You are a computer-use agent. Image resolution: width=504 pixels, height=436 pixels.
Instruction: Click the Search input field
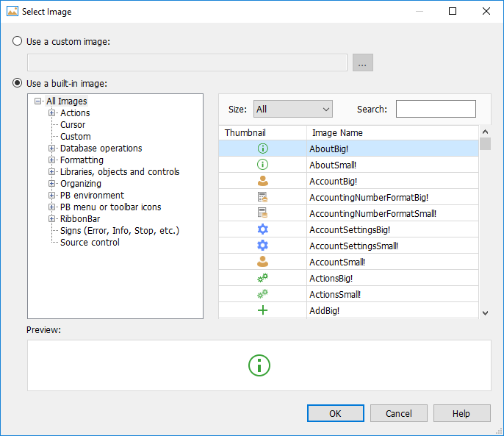[x=436, y=110]
